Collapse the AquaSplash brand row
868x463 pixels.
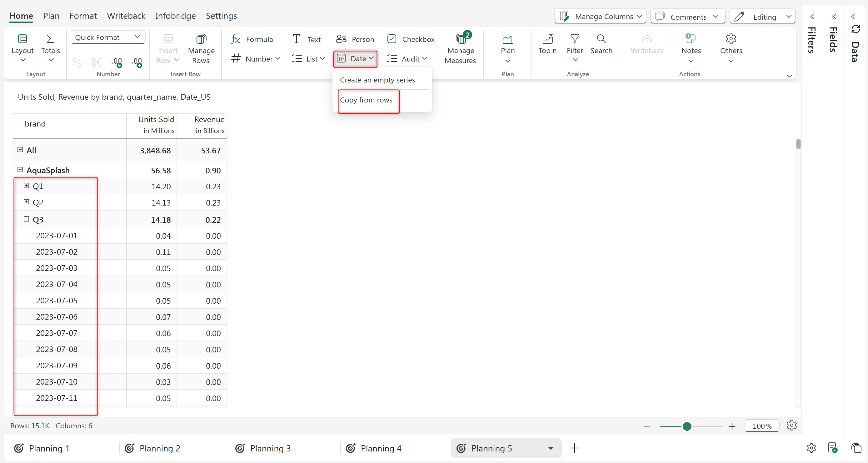pyautogui.click(x=20, y=170)
